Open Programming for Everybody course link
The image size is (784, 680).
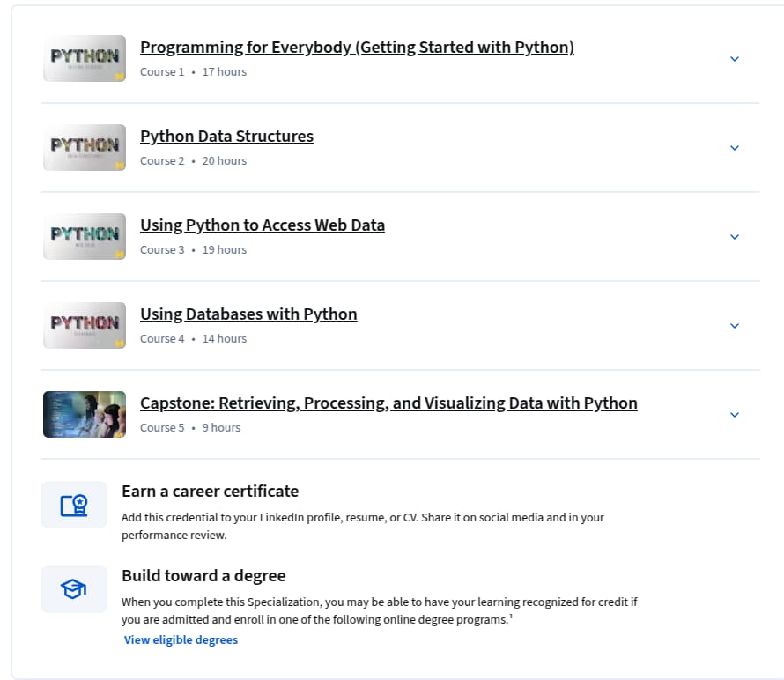[357, 47]
